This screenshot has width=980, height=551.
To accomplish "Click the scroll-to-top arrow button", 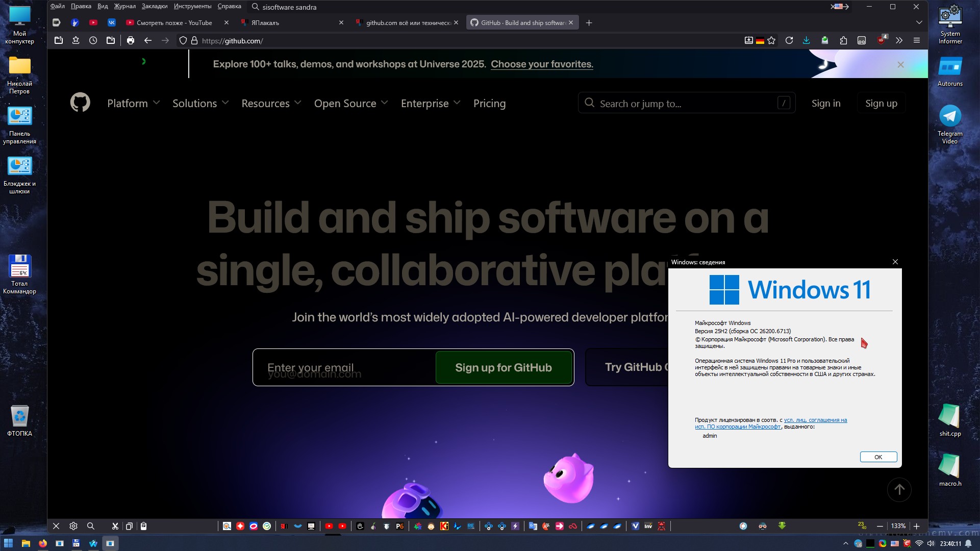I will pyautogui.click(x=899, y=490).
